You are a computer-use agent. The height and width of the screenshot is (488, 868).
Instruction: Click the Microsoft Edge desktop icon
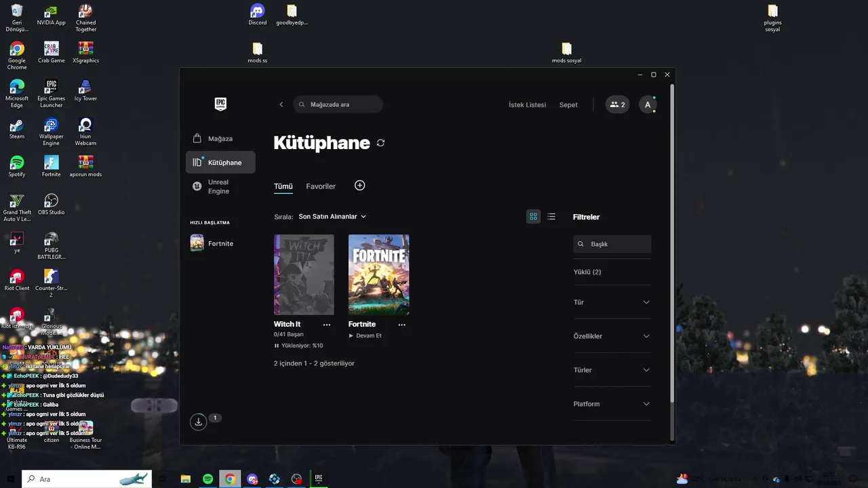(17, 94)
